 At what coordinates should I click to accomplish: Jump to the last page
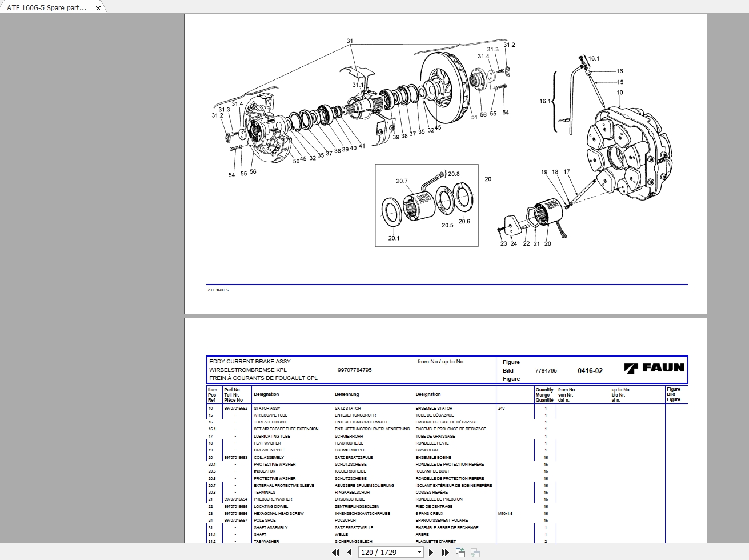445,552
